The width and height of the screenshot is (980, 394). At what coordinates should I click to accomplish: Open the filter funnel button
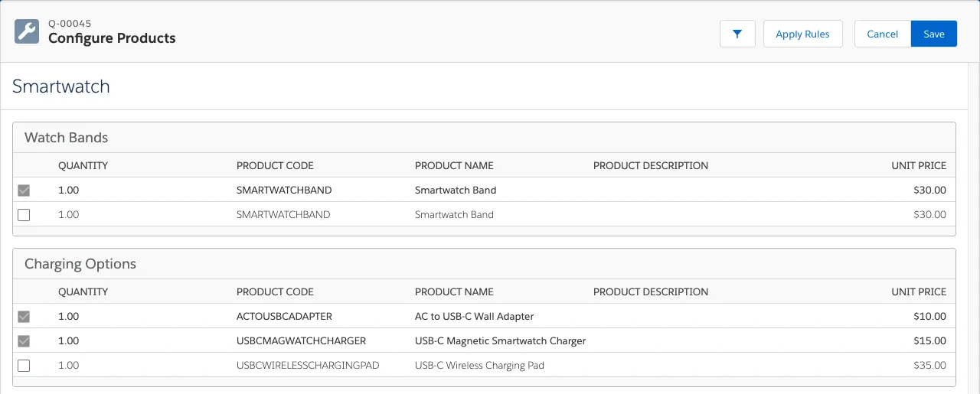pyautogui.click(x=737, y=34)
